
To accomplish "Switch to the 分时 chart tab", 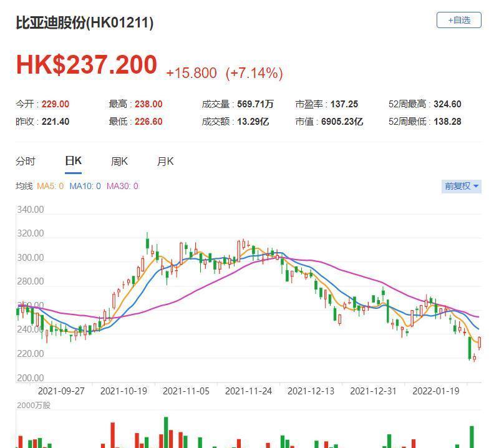I will tap(26, 162).
